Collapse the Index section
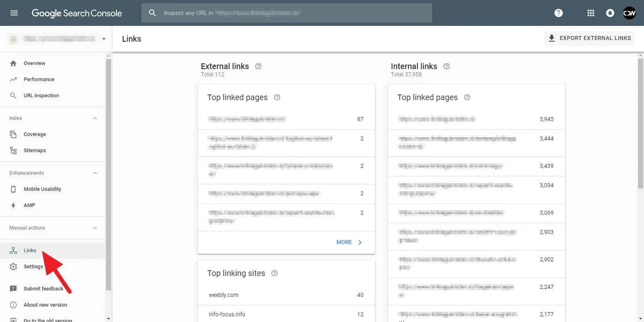644x322 pixels. click(x=95, y=118)
